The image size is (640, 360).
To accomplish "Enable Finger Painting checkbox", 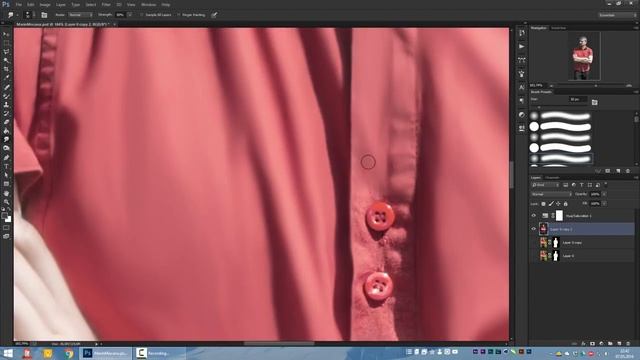I will [x=178, y=15].
